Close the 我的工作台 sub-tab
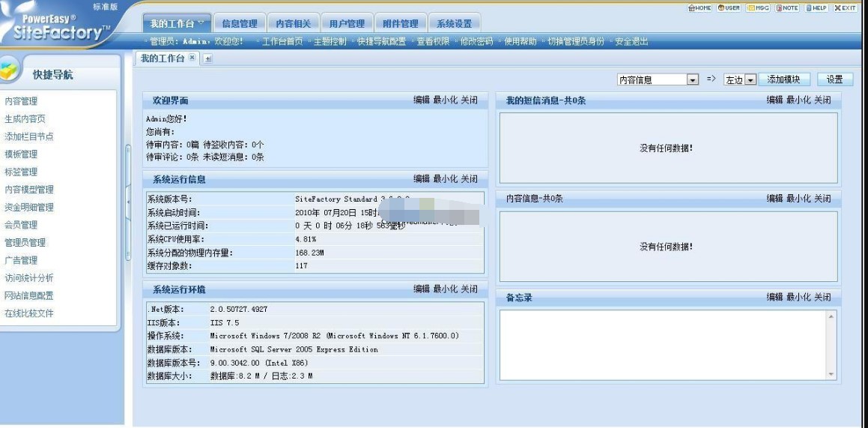This screenshot has height=428, width=868. [192, 58]
